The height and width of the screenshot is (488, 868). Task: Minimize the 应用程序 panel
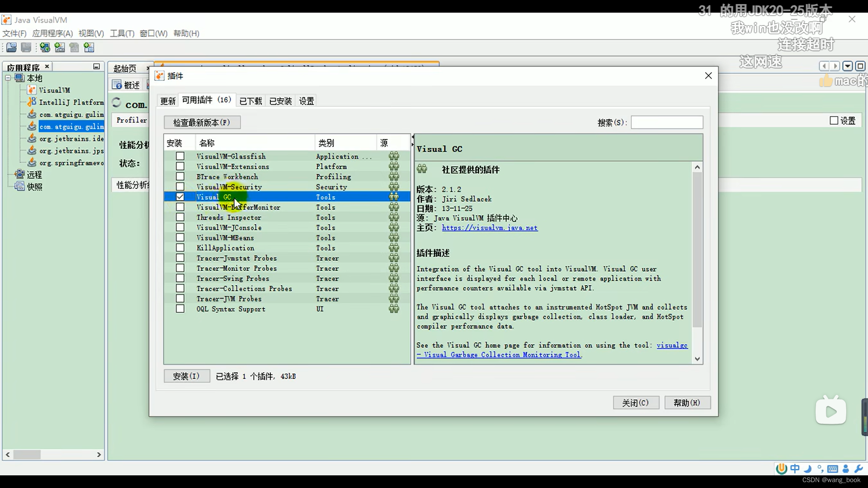pos(96,66)
